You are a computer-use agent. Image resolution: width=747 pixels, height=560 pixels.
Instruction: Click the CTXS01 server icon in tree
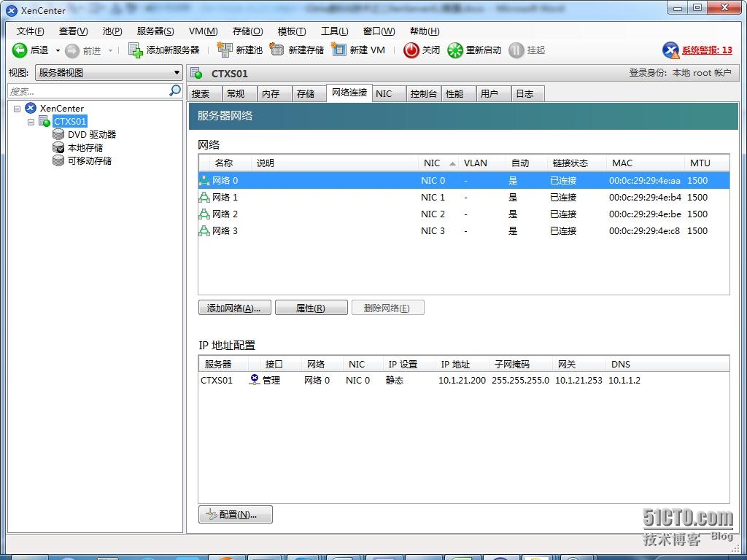click(44, 121)
